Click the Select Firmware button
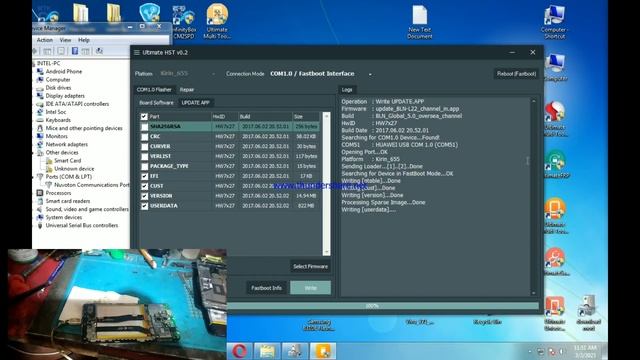 click(311, 267)
